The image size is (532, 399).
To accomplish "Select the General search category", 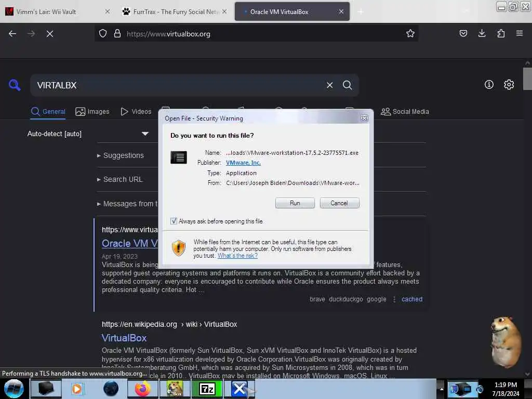I will [48, 112].
